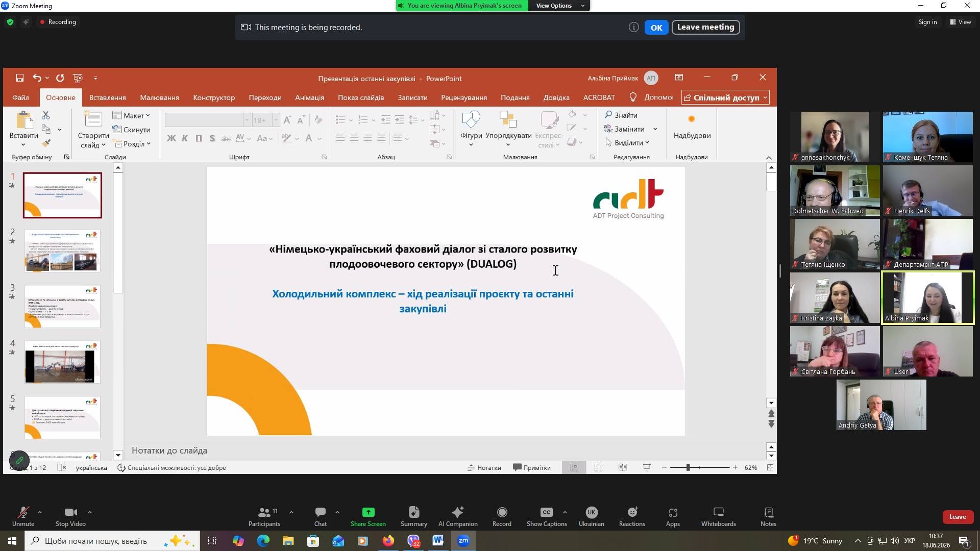This screenshot has height=551, width=980.
Task: Clear all formatting icon in Font group
Action: [318, 120]
